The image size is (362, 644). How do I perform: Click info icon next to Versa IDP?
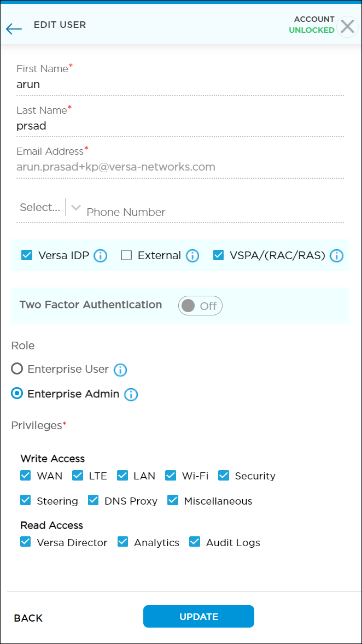[x=101, y=255]
